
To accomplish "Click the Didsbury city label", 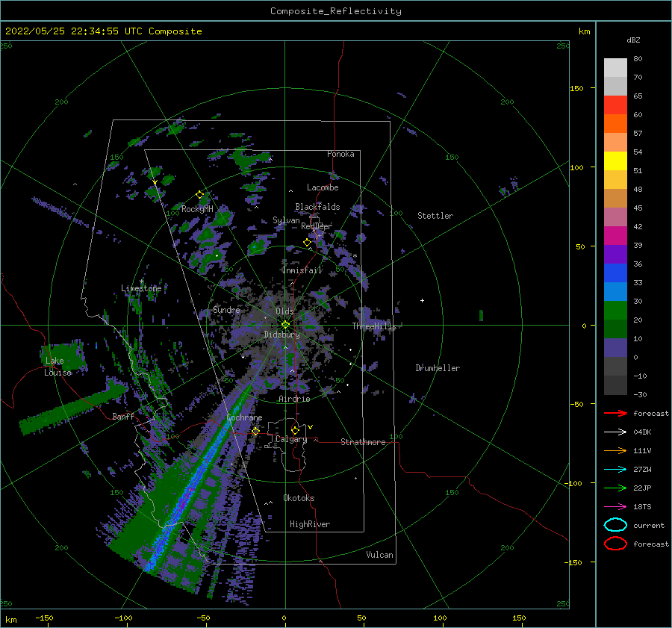I will [x=281, y=335].
